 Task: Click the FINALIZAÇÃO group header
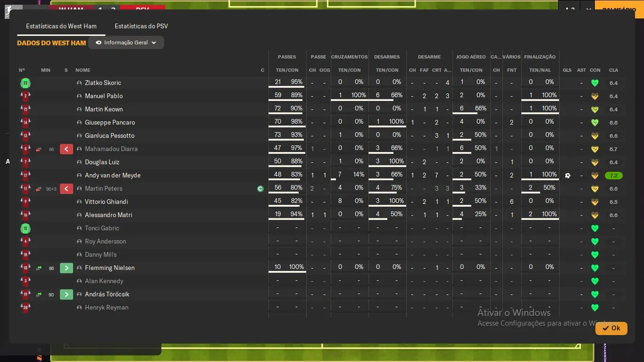coord(540,57)
